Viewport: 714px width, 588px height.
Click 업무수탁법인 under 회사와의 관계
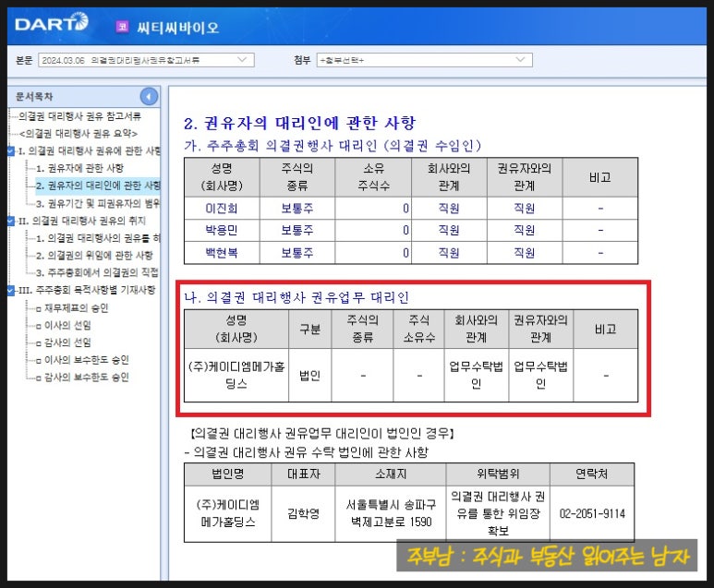476,375
